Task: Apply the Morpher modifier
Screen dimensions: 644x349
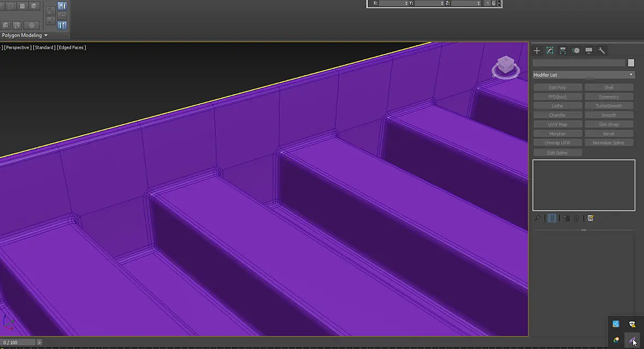Action: click(x=557, y=134)
